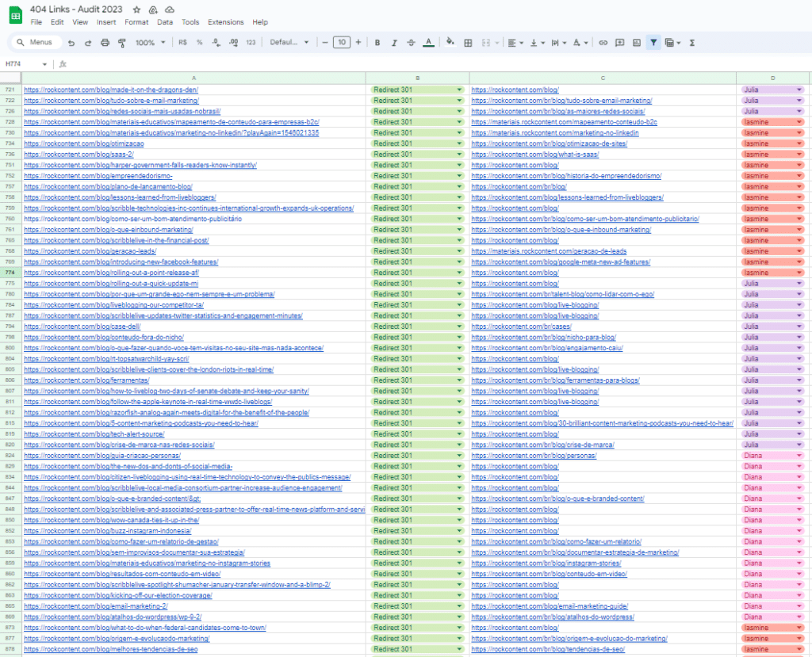
Task: Open the Edit menu
Action: [57, 22]
